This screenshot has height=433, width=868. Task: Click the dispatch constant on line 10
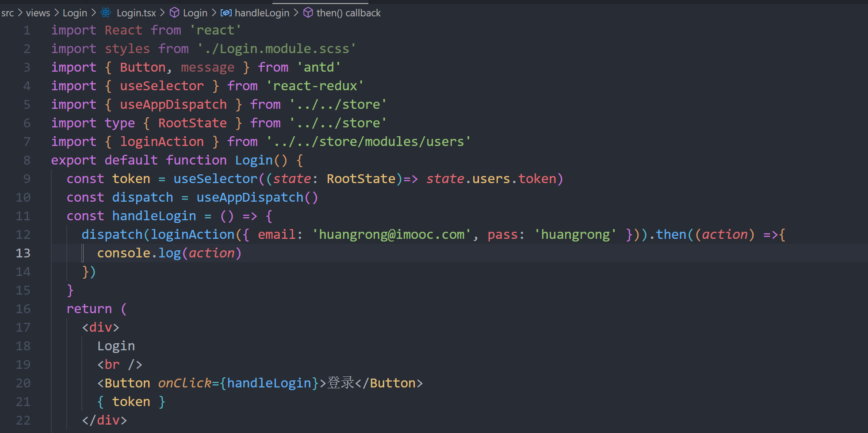142,197
